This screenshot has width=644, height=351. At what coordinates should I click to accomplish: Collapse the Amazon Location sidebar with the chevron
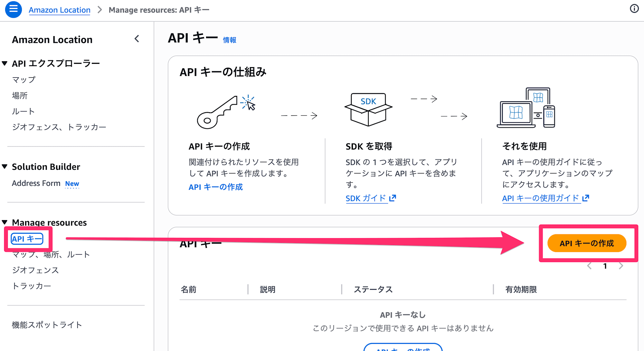coord(137,39)
